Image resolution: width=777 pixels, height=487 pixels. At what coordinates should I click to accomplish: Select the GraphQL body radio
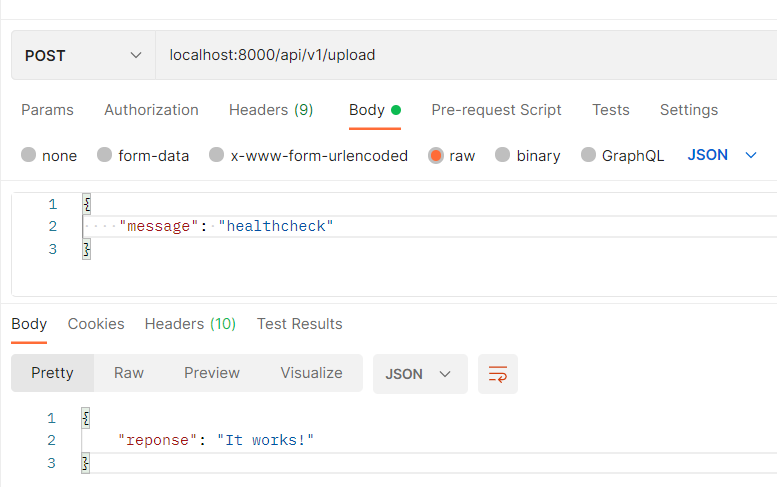pyautogui.click(x=588, y=155)
